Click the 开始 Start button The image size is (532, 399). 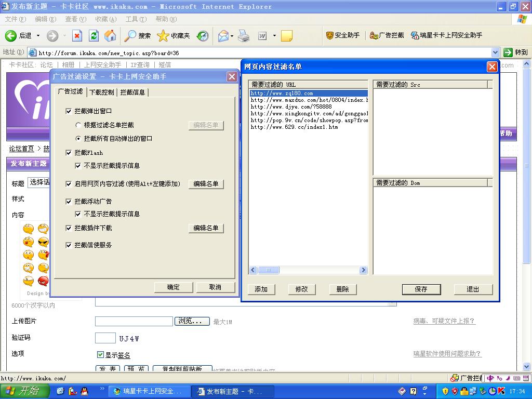[25, 391]
